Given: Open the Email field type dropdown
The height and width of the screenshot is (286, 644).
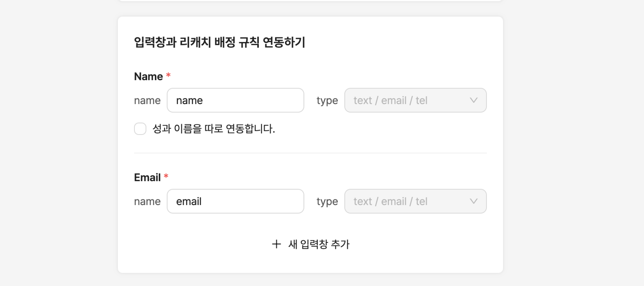Looking at the screenshot, I should 415,201.
